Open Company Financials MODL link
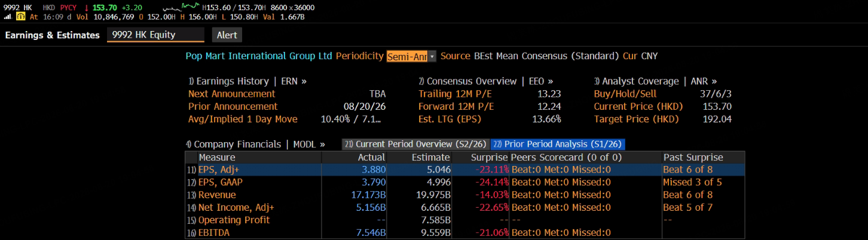 coord(255,144)
